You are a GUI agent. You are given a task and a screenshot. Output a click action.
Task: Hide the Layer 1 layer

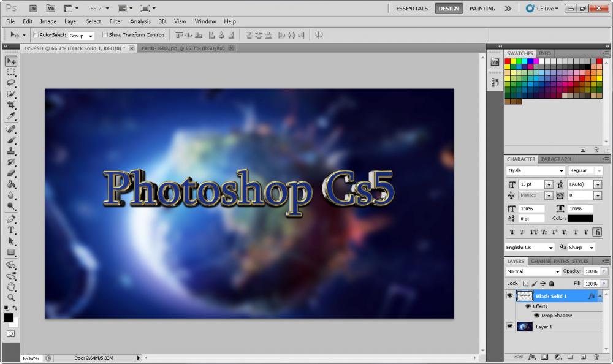[509, 326]
